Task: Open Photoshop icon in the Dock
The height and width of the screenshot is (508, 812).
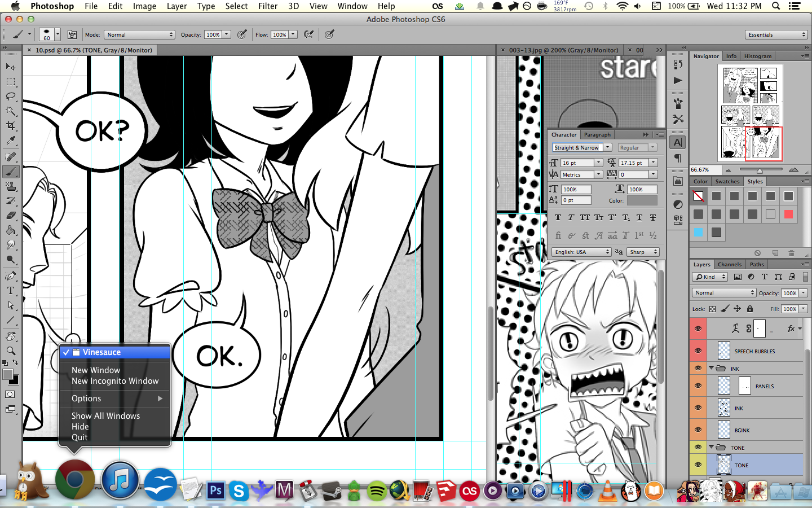Action: click(215, 490)
